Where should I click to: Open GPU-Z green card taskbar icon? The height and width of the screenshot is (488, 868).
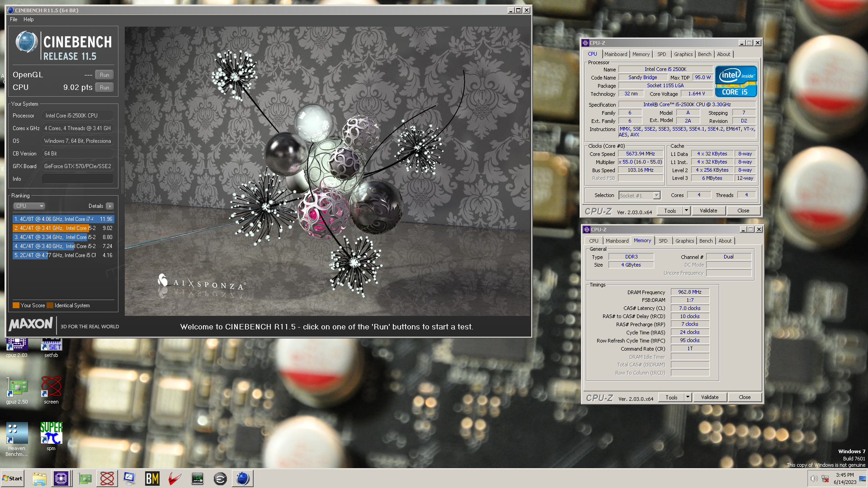pyautogui.click(x=85, y=479)
